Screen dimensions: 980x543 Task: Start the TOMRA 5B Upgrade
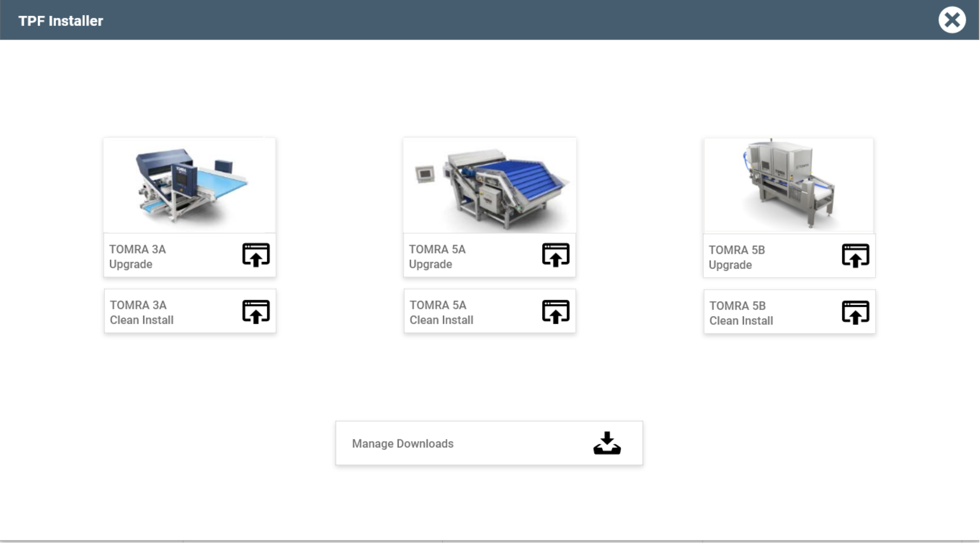point(789,256)
